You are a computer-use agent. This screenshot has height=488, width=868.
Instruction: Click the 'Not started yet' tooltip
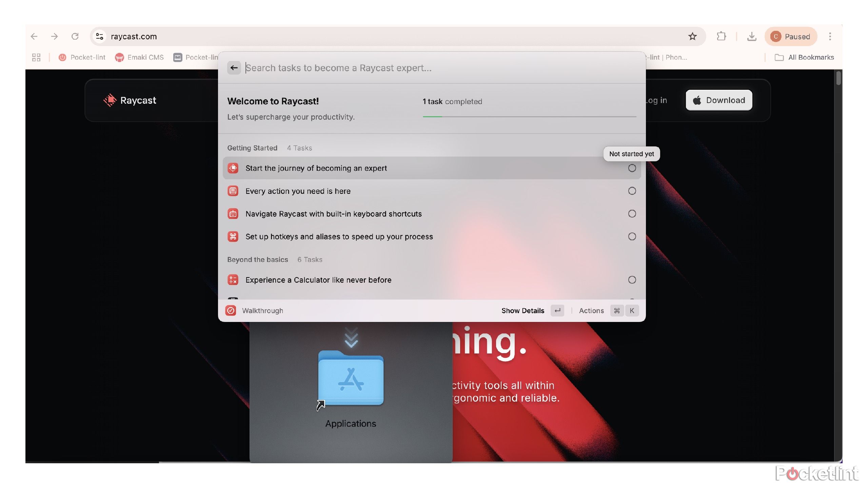tap(632, 154)
